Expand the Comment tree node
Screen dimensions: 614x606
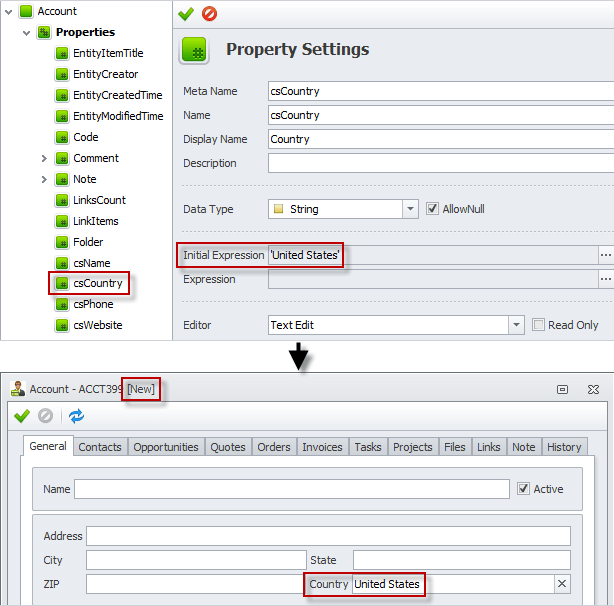pos(44,158)
